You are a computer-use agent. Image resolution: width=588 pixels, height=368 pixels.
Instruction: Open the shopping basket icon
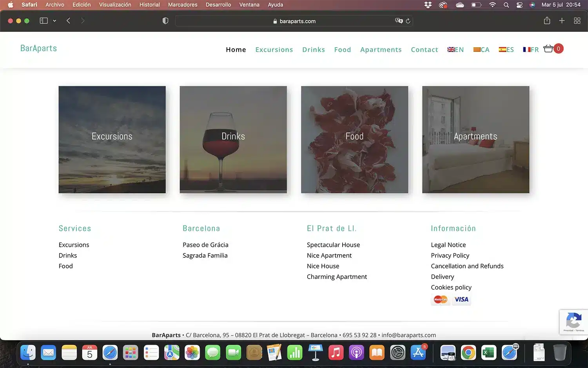point(548,49)
